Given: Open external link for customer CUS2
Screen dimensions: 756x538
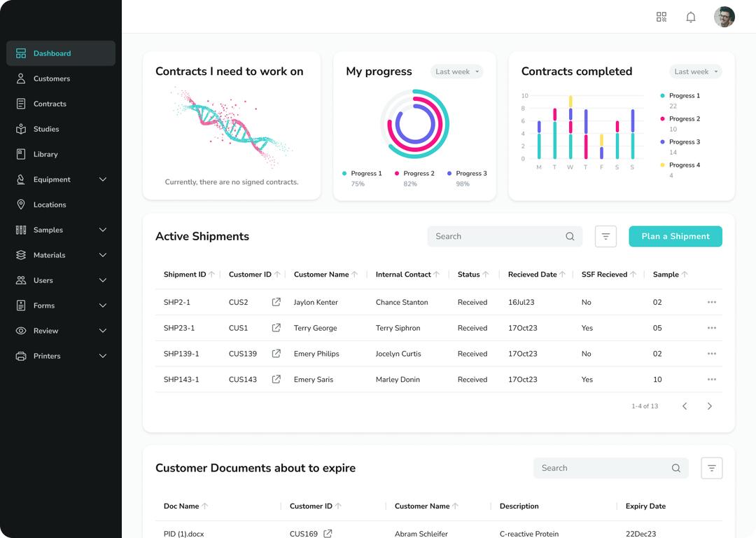Looking at the screenshot, I should pyautogui.click(x=276, y=302).
